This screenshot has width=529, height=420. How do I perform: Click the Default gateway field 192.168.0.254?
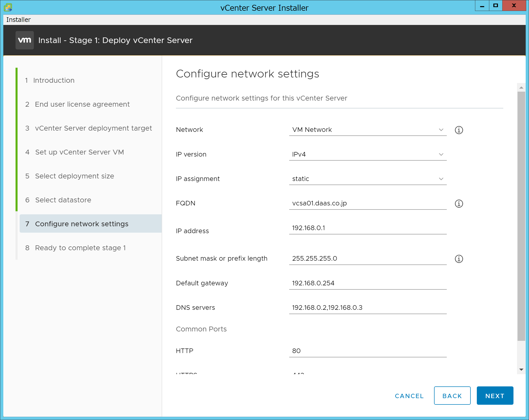coord(368,283)
